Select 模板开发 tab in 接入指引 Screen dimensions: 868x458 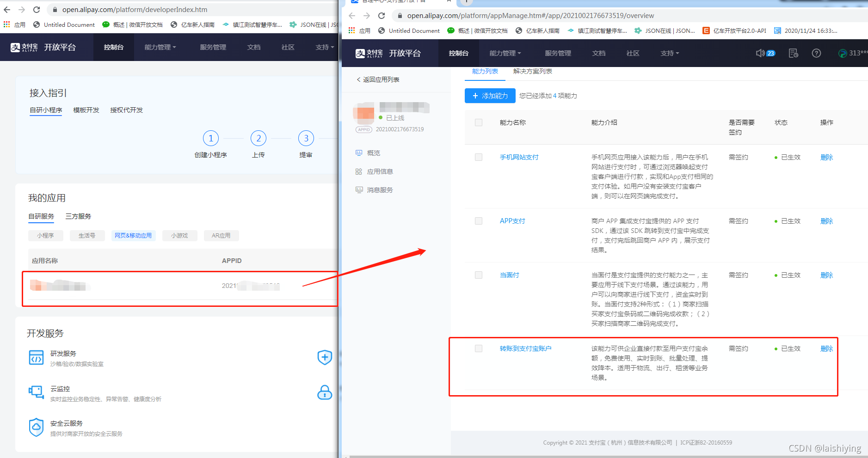click(86, 110)
